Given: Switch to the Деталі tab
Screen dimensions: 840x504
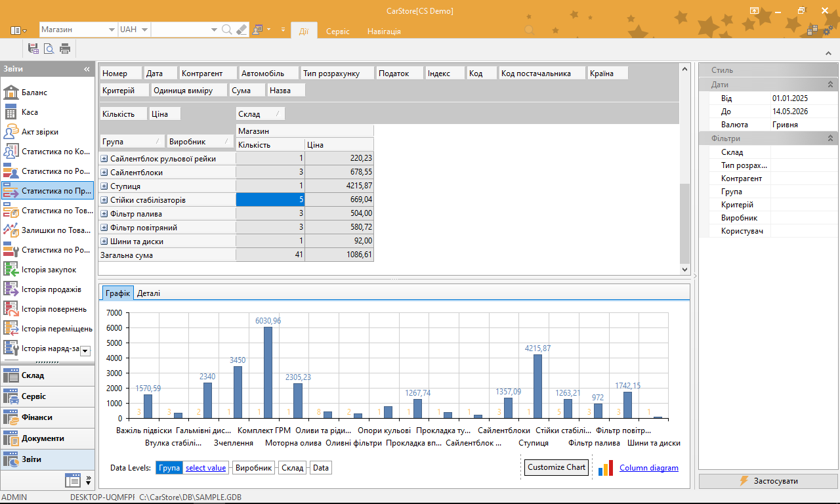Looking at the screenshot, I should point(148,293).
